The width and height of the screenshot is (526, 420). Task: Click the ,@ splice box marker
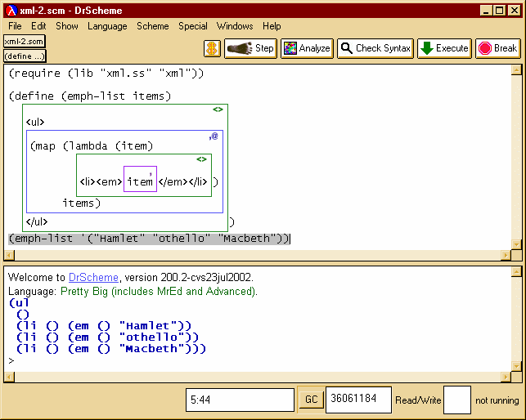pos(214,136)
